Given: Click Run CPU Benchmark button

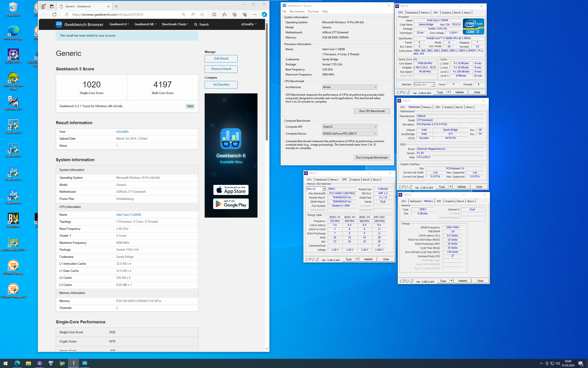Looking at the screenshot, I should pyautogui.click(x=372, y=111).
